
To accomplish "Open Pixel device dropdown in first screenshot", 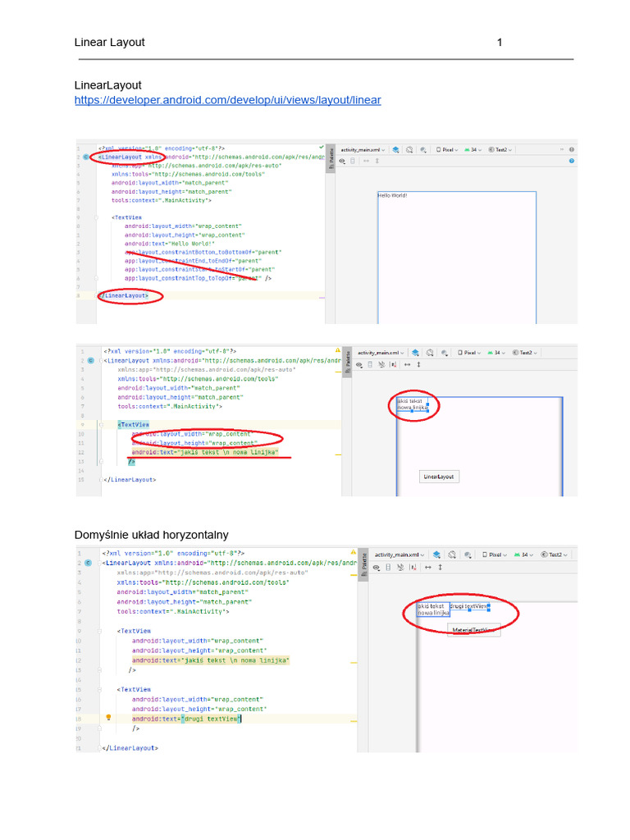I will (x=447, y=150).
